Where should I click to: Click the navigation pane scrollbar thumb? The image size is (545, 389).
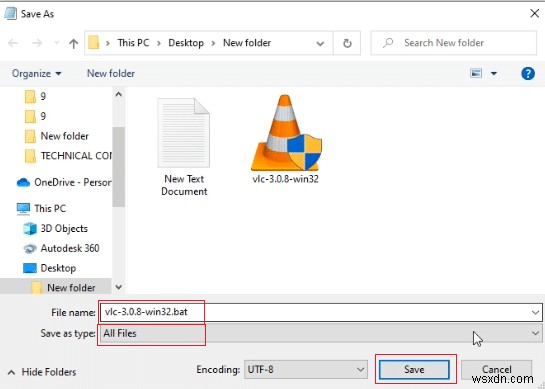(x=119, y=167)
